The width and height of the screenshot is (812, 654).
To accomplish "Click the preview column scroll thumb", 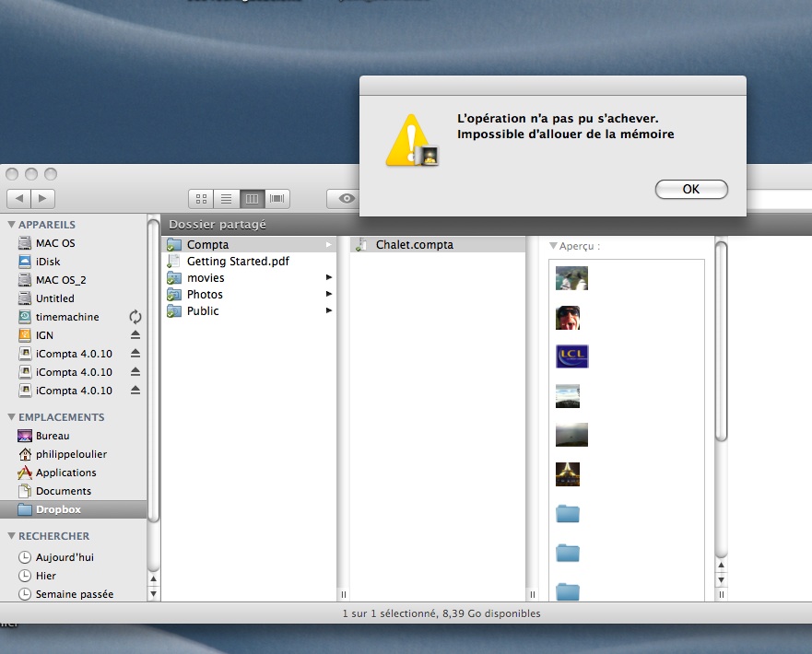I will point(722,342).
